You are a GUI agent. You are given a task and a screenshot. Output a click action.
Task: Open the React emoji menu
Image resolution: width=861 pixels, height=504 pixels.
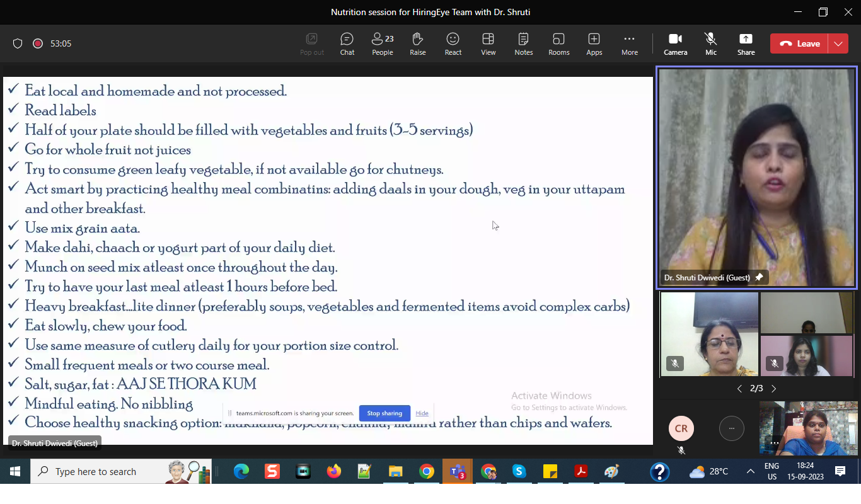(x=453, y=44)
